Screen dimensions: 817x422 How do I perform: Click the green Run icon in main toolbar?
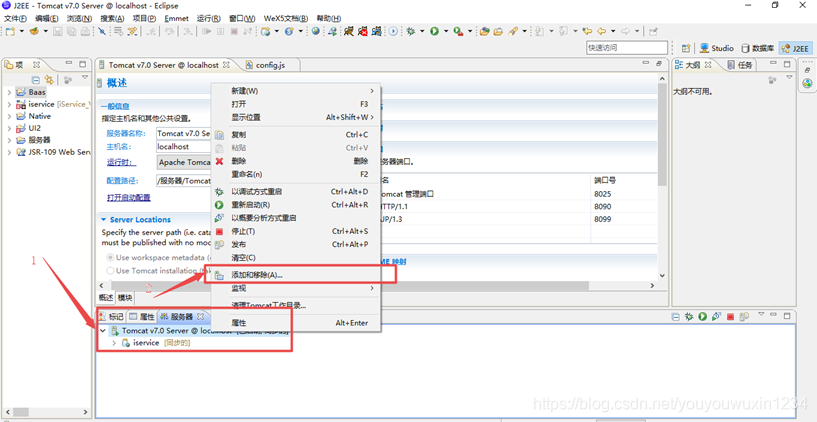coord(434,31)
